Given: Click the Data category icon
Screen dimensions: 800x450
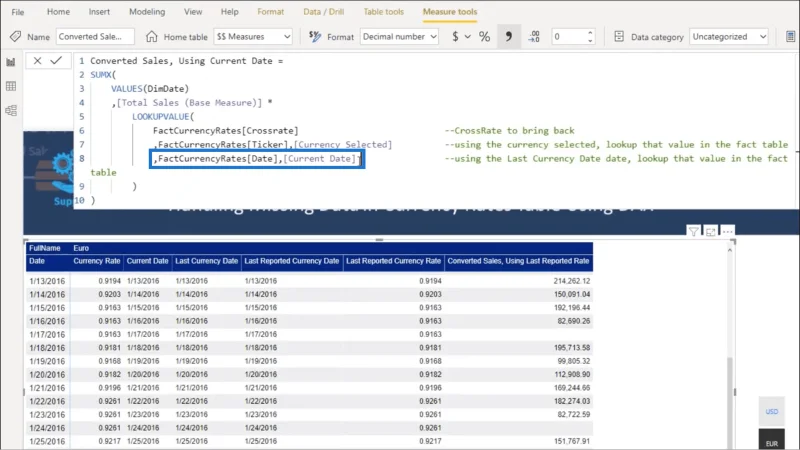Looking at the screenshot, I should 619,37.
